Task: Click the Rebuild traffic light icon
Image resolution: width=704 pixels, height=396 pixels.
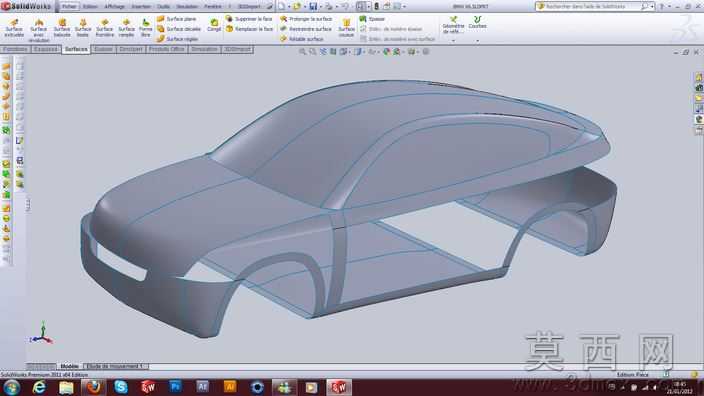Action: pos(376,6)
